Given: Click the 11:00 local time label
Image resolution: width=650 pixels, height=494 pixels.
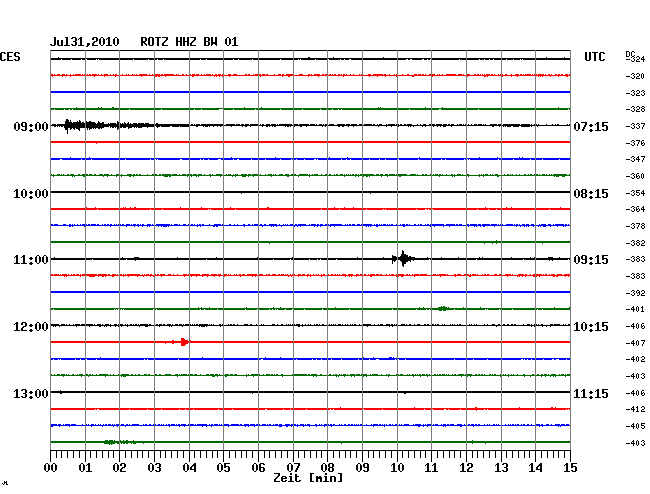Looking at the screenshot, I should pyautogui.click(x=31, y=260).
